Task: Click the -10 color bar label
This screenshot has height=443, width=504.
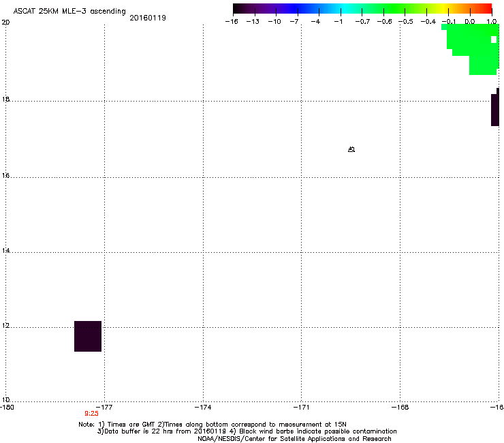Action: click(x=274, y=22)
